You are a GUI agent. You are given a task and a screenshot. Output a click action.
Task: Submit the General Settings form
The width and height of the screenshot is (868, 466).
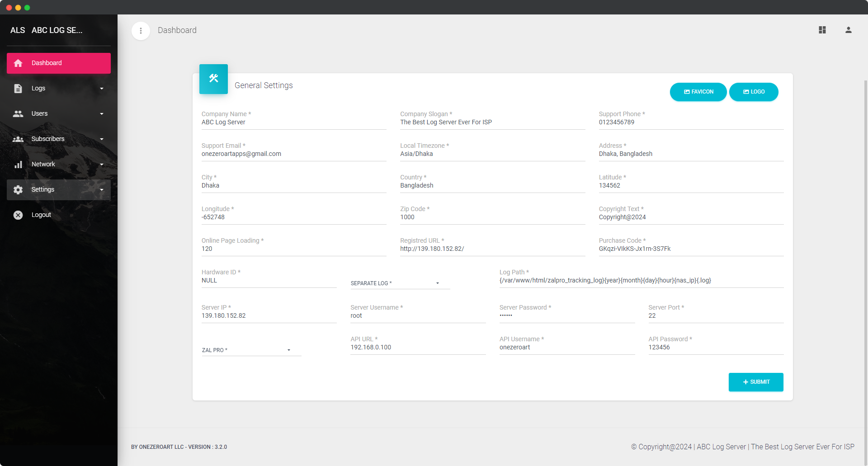pyautogui.click(x=756, y=382)
